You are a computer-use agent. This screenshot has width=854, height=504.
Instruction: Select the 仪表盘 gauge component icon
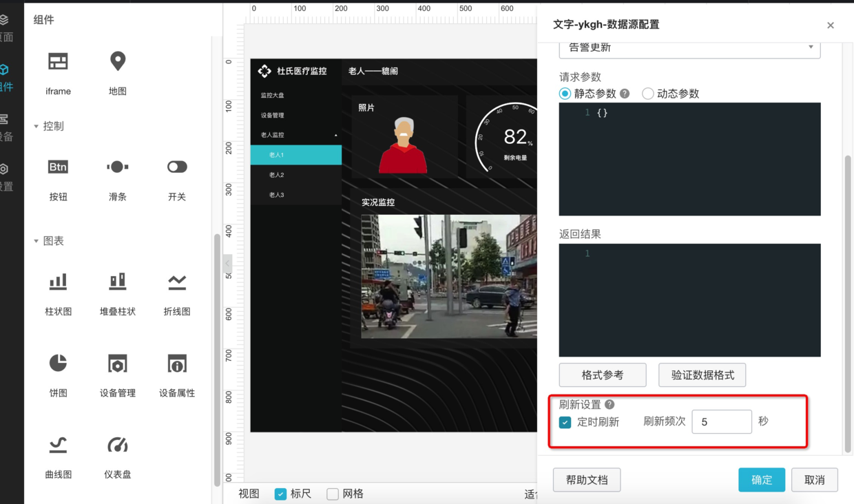[x=118, y=445]
